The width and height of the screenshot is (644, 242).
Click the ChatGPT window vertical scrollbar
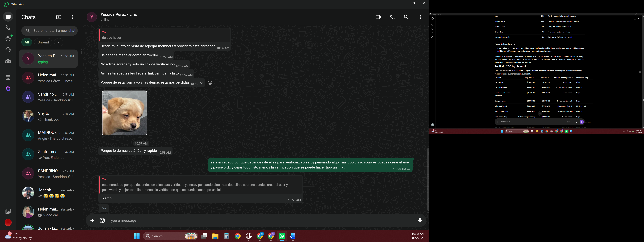coord(643,100)
